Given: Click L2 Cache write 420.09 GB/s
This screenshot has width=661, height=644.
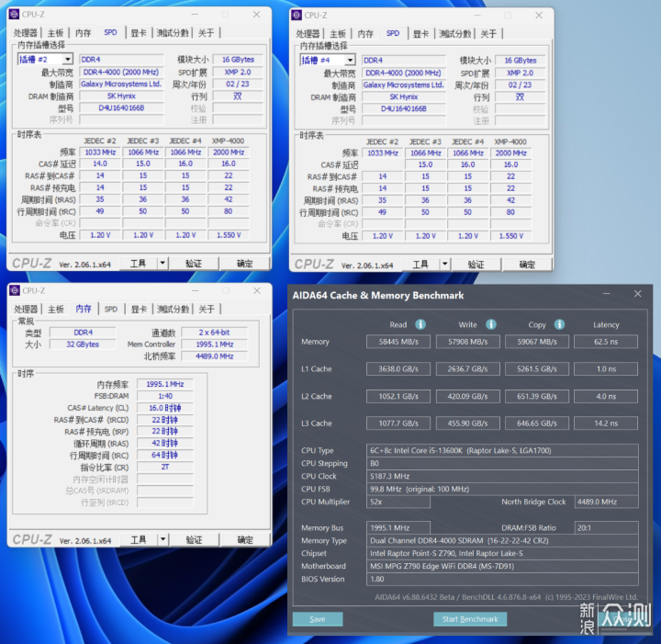Looking at the screenshot, I should coord(468,397).
